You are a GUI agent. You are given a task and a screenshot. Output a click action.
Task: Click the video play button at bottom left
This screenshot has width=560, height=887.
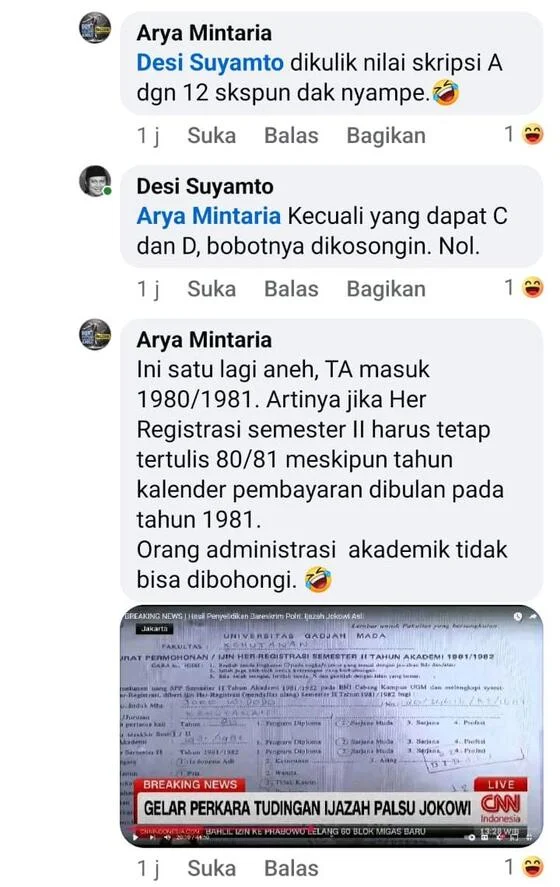(x=135, y=837)
